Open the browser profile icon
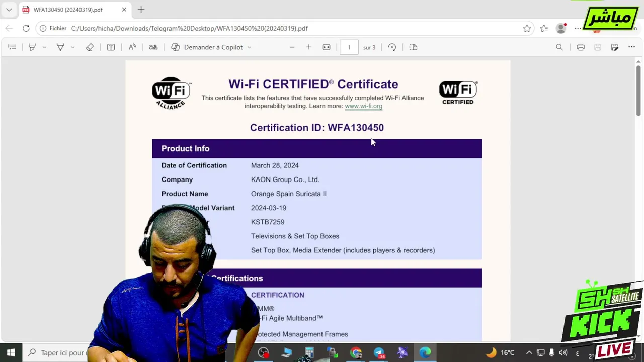Screen dimensions: 644x362 point(561,28)
